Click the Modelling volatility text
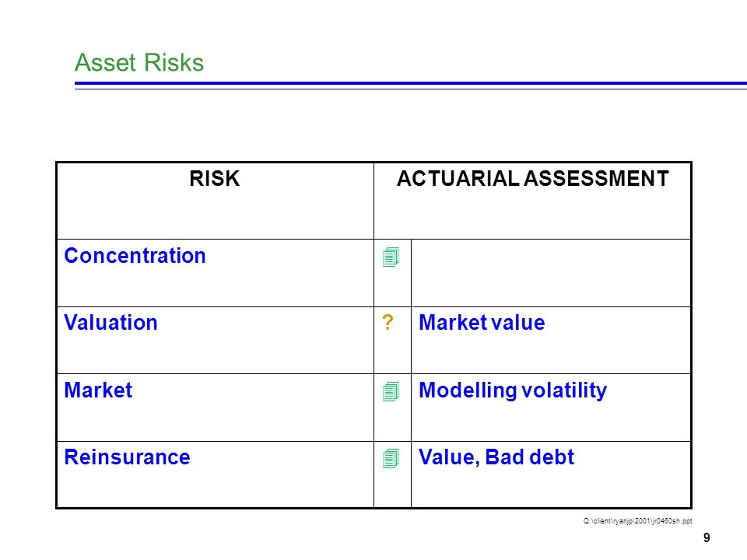Screen dimensions: 747x560 [513, 390]
